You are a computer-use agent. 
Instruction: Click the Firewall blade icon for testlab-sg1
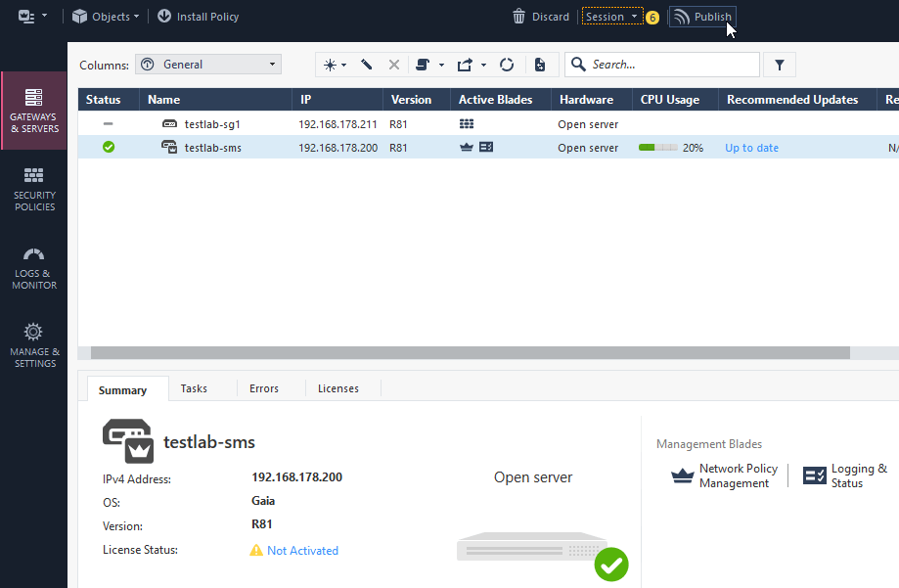click(467, 123)
